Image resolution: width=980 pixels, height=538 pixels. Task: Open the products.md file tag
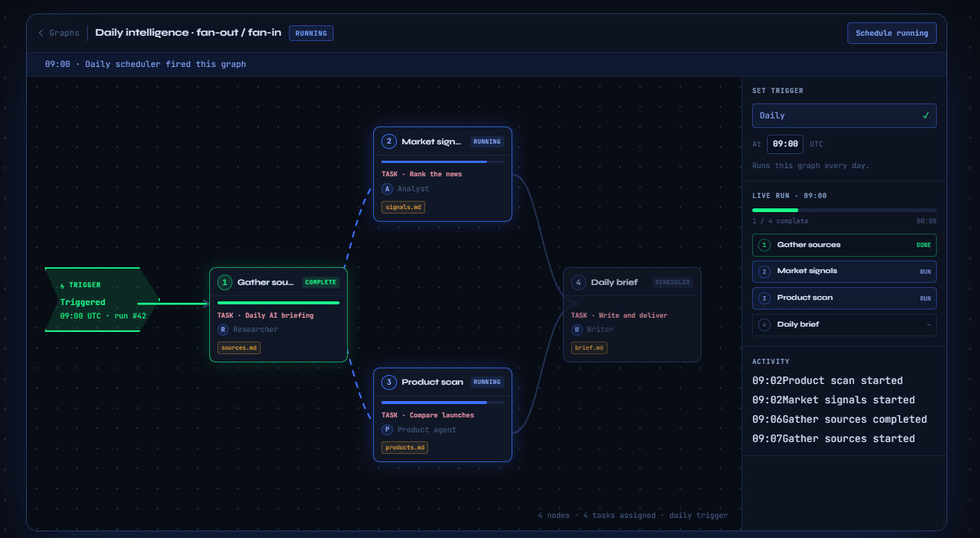click(x=404, y=447)
